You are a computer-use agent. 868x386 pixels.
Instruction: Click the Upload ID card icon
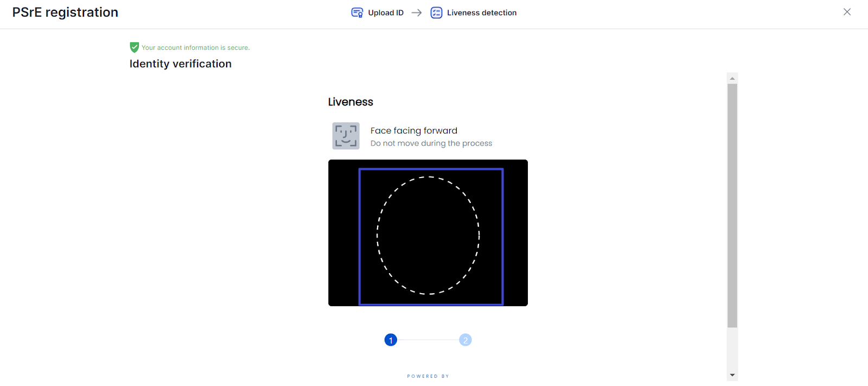(x=357, y=12)
